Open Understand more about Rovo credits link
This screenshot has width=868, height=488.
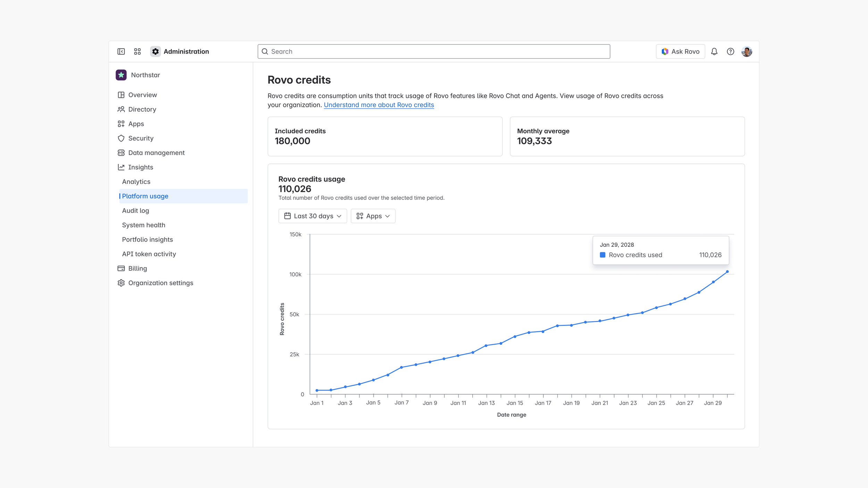(x=379, y=105)
